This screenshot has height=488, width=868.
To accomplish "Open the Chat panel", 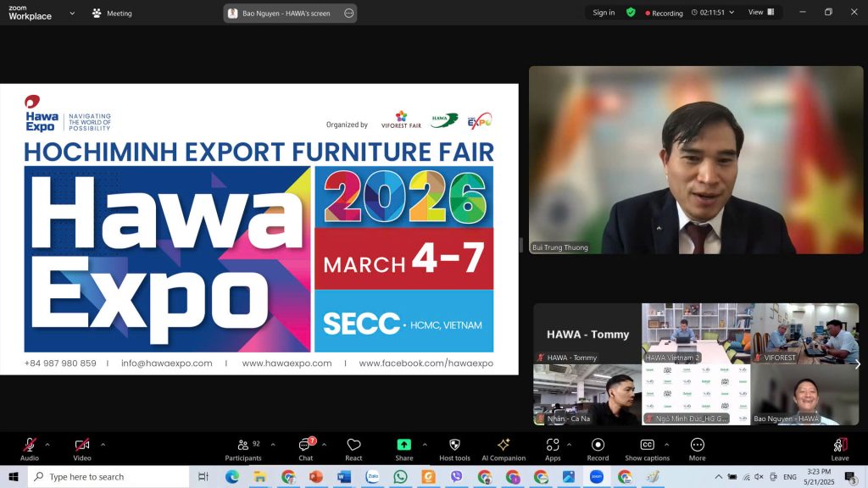I will (305, 449).
